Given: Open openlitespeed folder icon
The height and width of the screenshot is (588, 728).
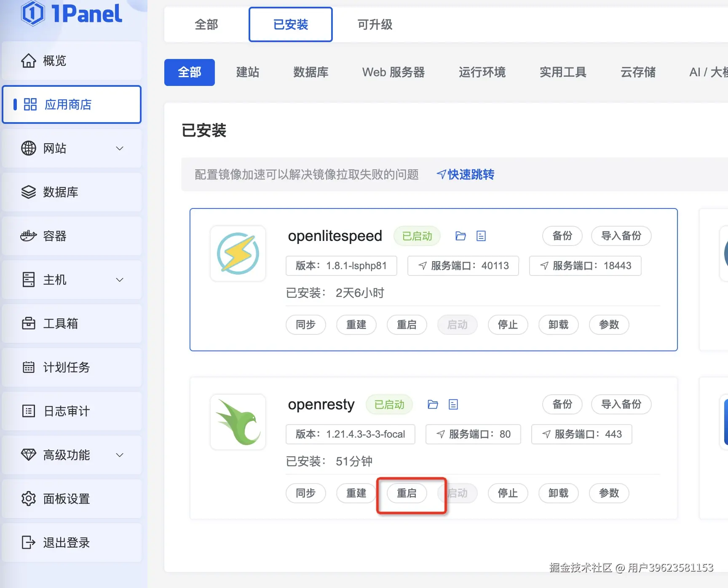Looking at the screenshot, I should click(460, 236).
